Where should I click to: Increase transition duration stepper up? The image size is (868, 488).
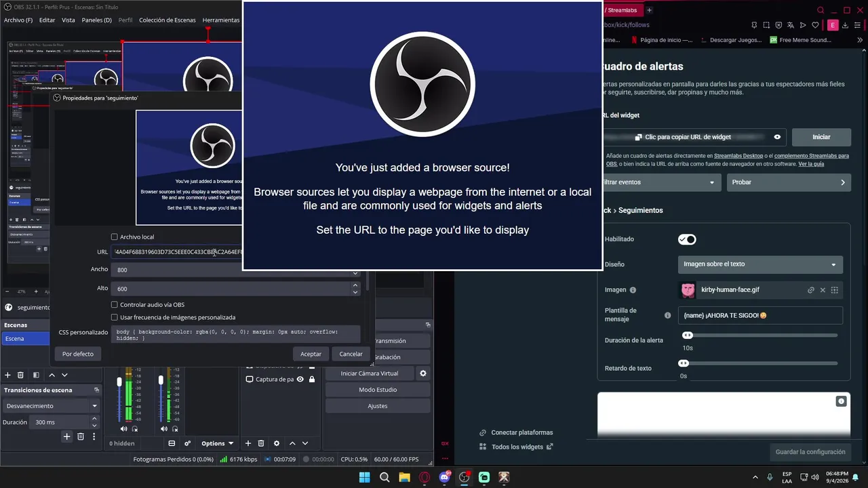94,419
